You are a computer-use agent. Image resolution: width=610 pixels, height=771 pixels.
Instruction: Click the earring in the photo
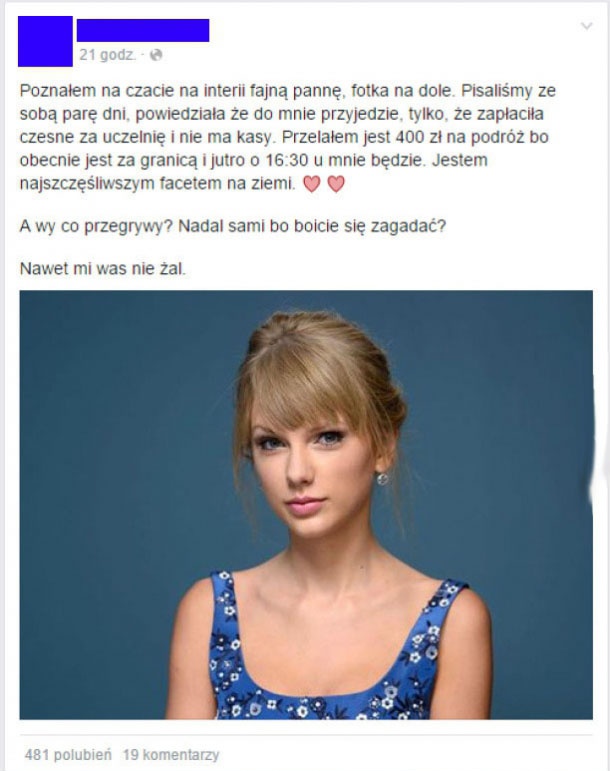pos(382,478)
